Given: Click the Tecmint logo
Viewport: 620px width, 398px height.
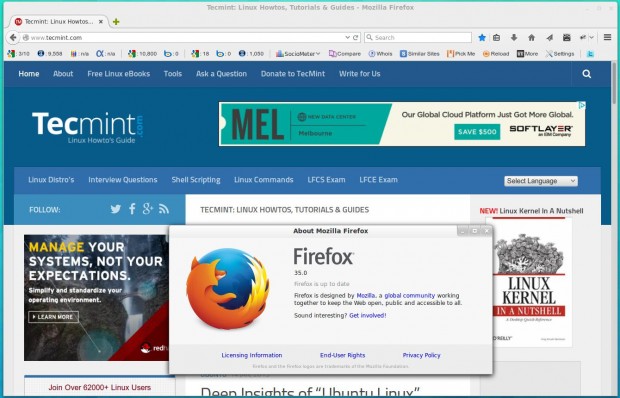Looking at the screenshot, I should tap(87, 127).
